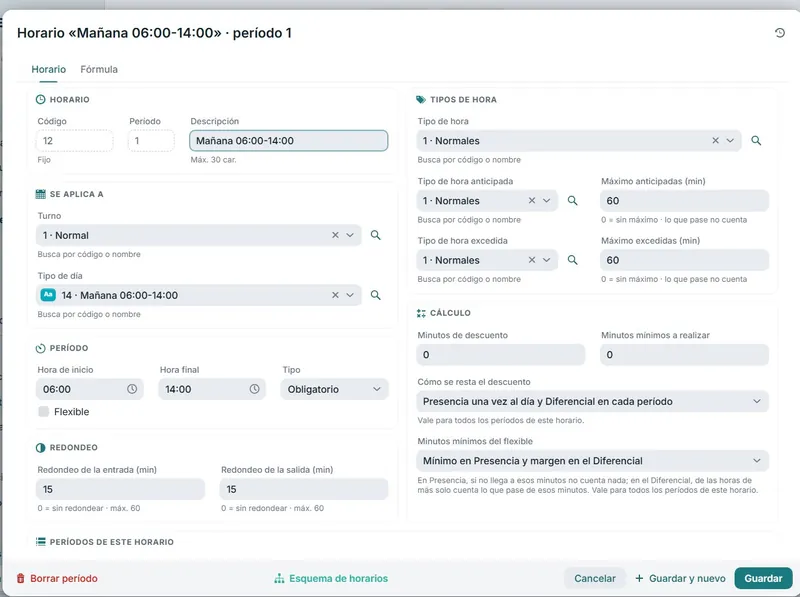Click the search magnifier next to Turno
This screenshot has width=800, height=597.
376,235
